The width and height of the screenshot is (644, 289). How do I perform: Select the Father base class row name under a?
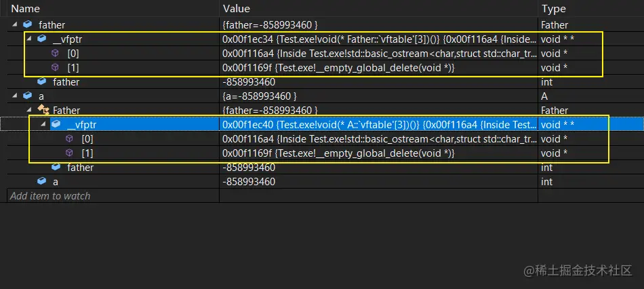[66, 111]
